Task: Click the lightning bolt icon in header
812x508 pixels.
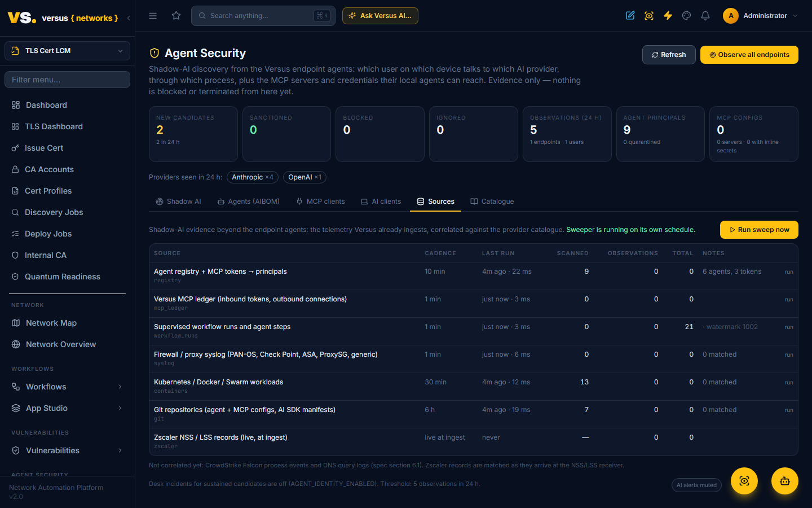Action: coord(668,16)
